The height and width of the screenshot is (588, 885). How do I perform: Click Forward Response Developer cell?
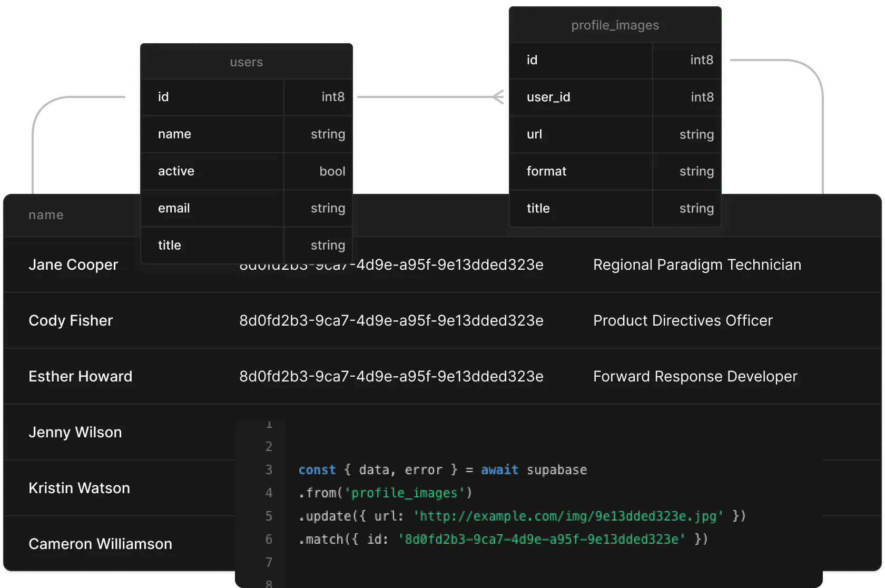pyautogui.click(x=695, y=376)
